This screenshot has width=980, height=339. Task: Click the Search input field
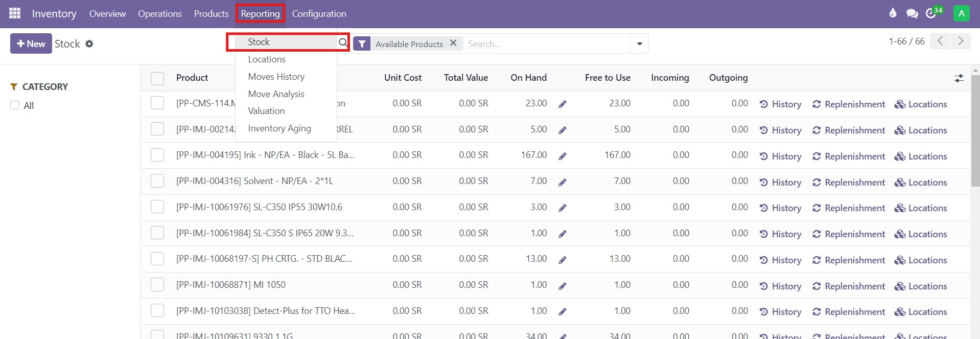tap(547, 44)
